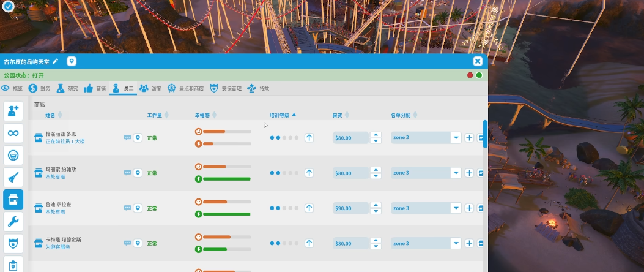Locate 玛丽索 约翰斯 on the map
This screenshot has width=644, height=272.
click(x=138, y=173)
